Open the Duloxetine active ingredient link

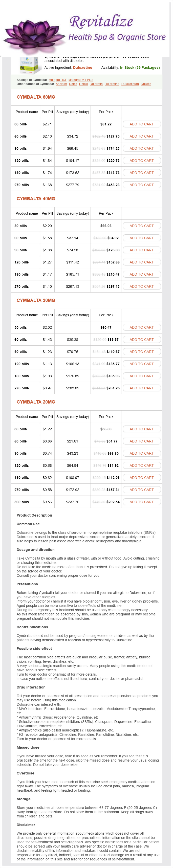(x=83, y=68)
